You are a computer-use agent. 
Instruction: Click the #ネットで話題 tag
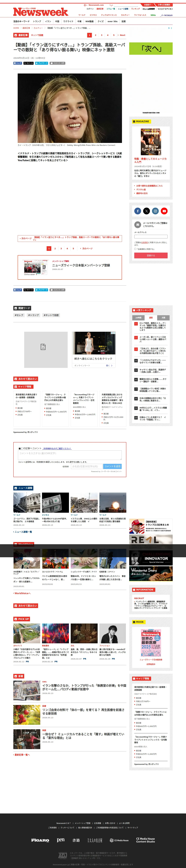(x=51, y=315)
